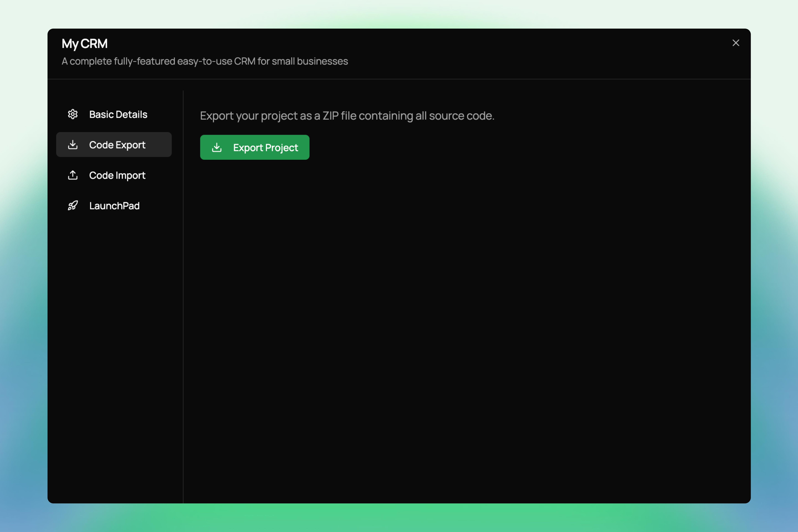798x532 pixels.
Task: Switch to the Code Import tab
Action: [117, 175]
